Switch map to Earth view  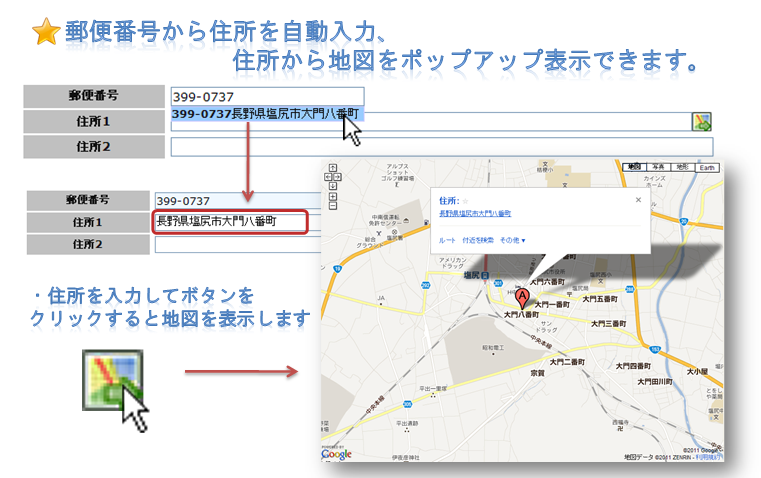click(707, 167)
